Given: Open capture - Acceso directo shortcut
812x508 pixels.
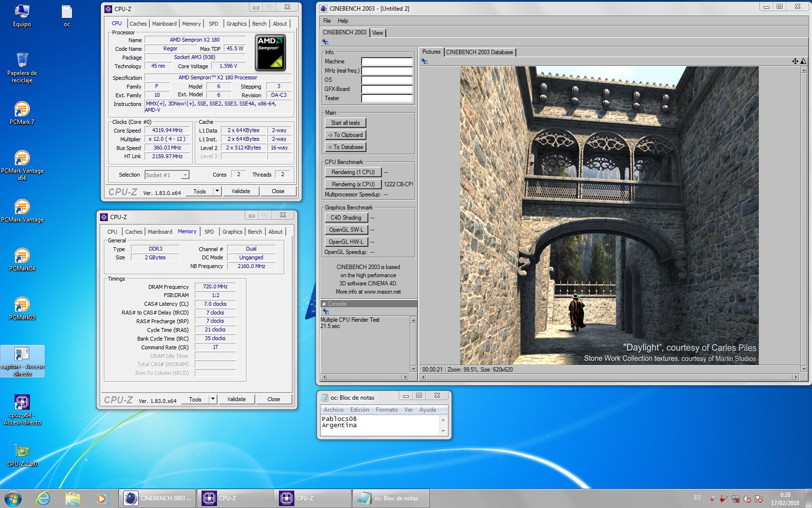Looking at the screenshot, I should 22,361.
